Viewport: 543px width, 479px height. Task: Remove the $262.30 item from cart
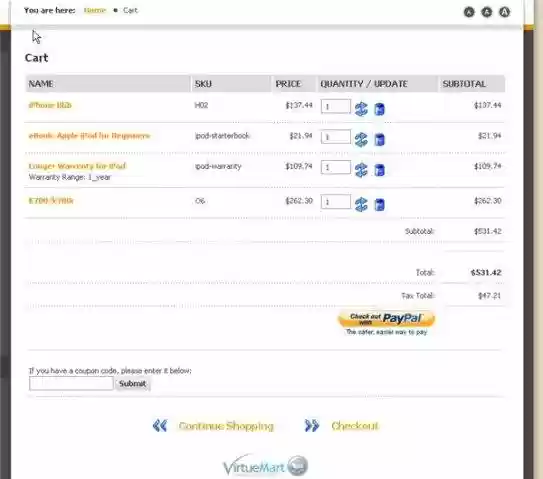coord(380,204)
